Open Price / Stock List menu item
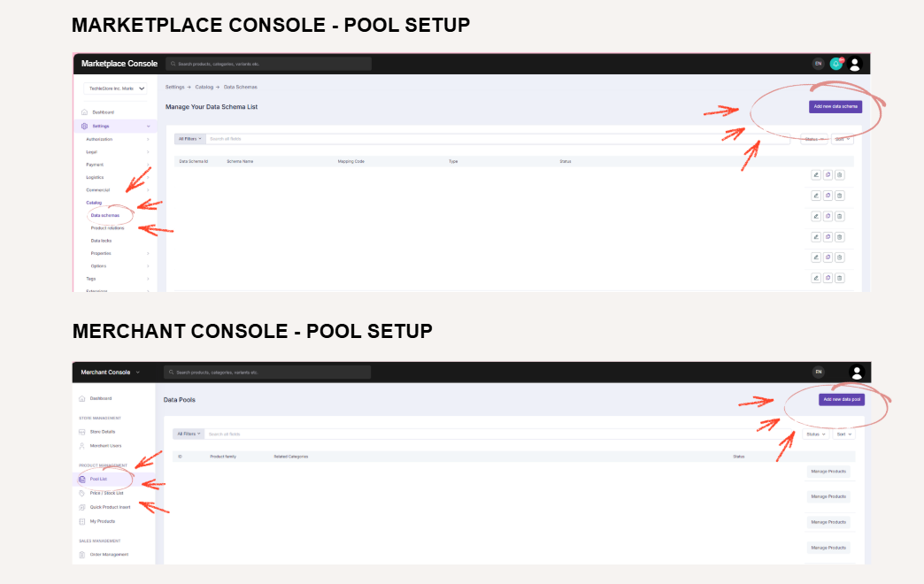The width and height of the screenshot is (924, 584). [x=106, y=493]
